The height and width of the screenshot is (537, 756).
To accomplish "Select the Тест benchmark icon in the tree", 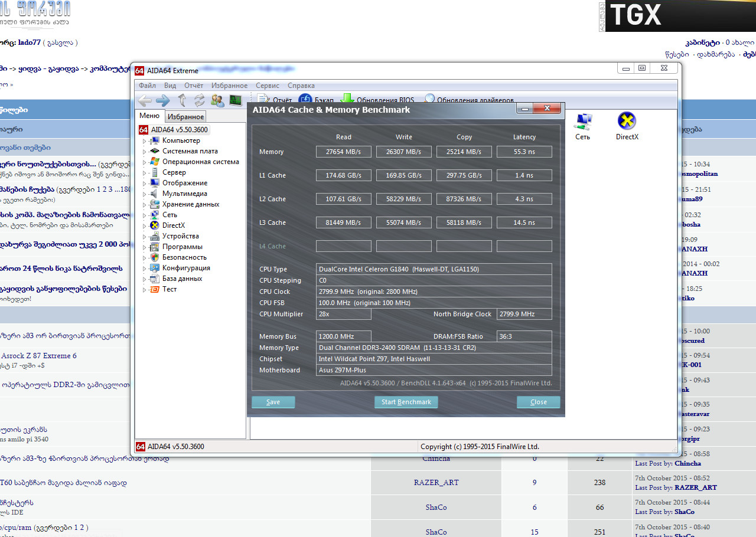I will [155, 289].
